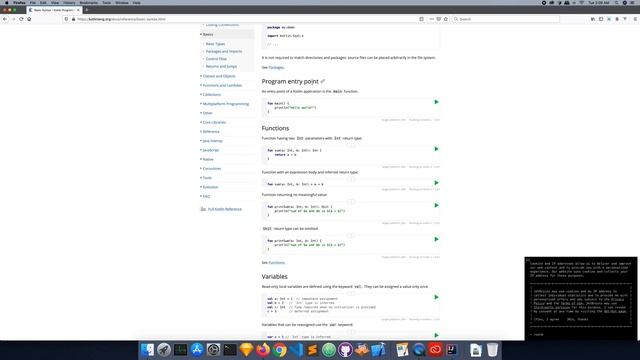Viewport: 640px width, 360px height.
Task: Open the Trash in the dock
Action: [x=492, y=350]
